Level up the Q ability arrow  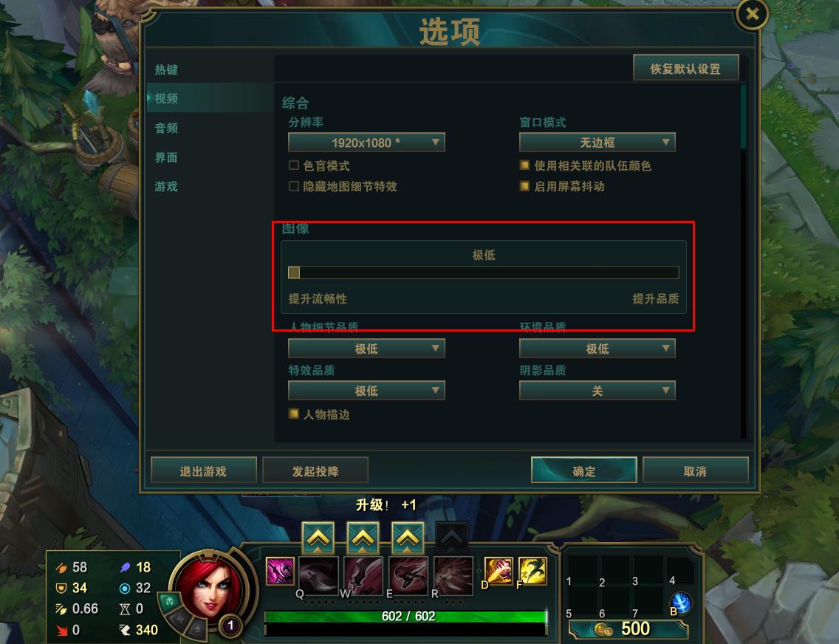[318, 538]
